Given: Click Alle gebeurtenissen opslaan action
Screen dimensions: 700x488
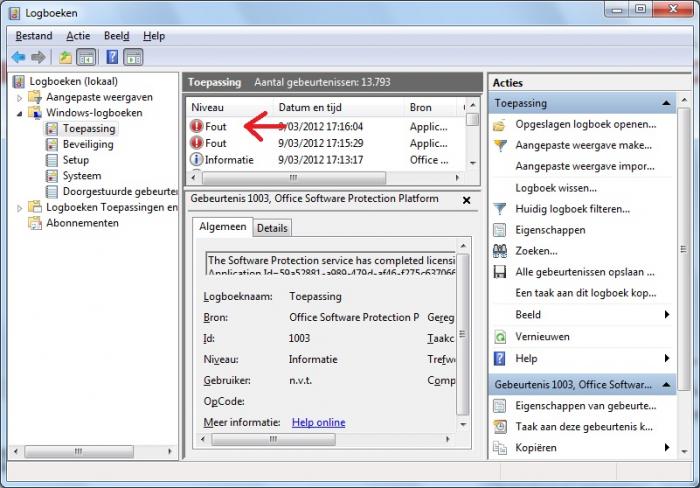Looking at the screenshot, I should 585,272.
